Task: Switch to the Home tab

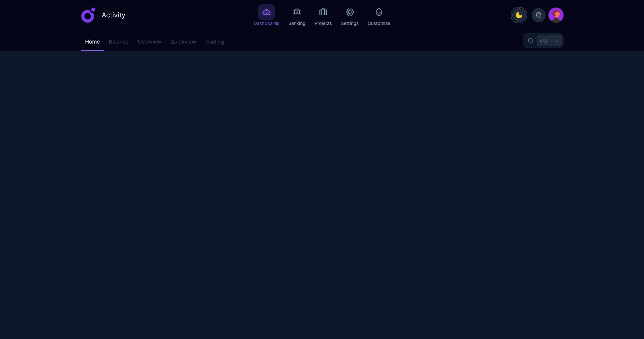Action: (92, 42)
